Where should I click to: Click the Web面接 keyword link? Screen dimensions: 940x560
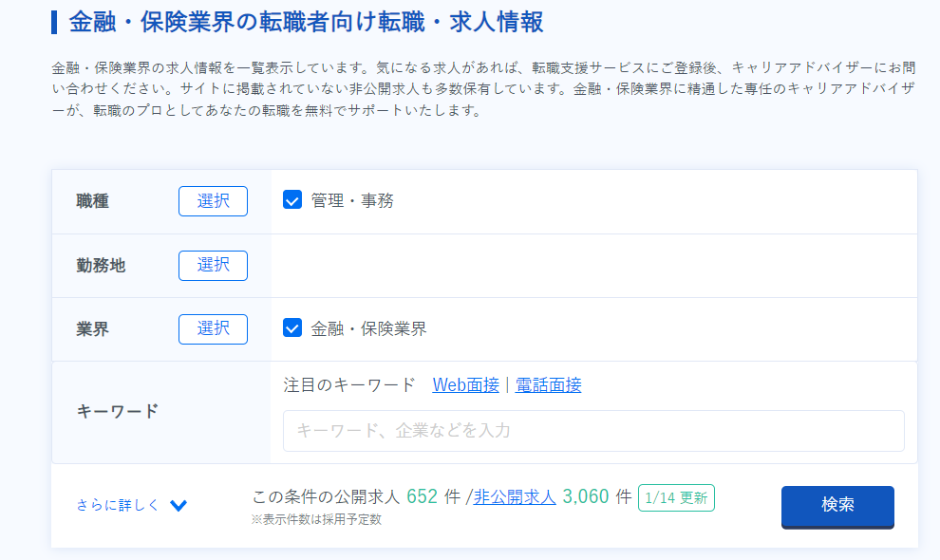click(x=466, y=385)
